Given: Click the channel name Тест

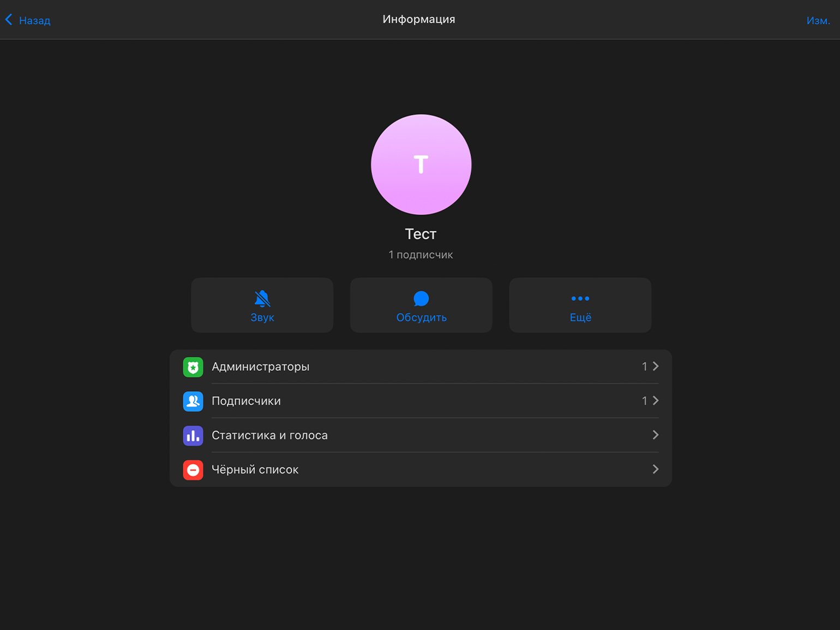Looking at the screenshot, I should click(x=421, y=234).
